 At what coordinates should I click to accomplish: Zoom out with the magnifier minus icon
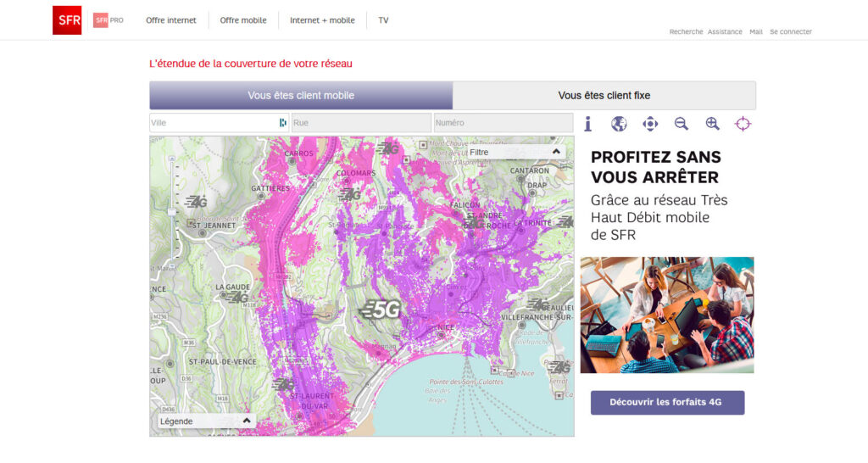point(681,124)
